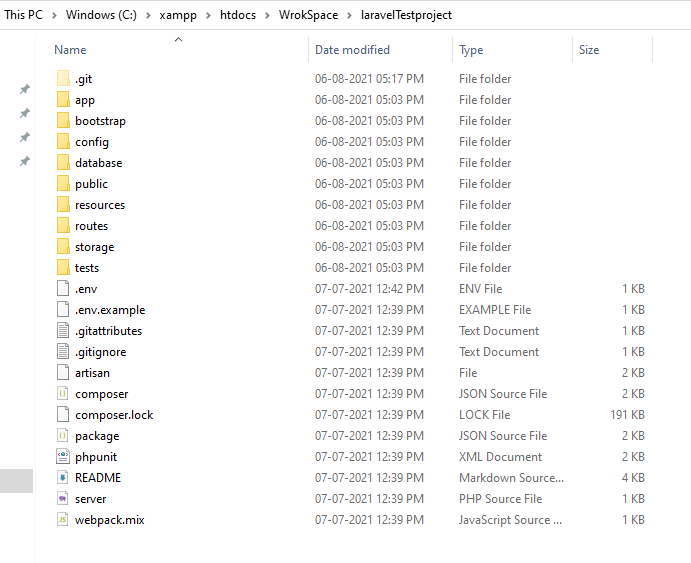Click the .gitattributes text document icon
Image resolution: width=691 pixels, height=563 pixels.
tap(63, 331)
